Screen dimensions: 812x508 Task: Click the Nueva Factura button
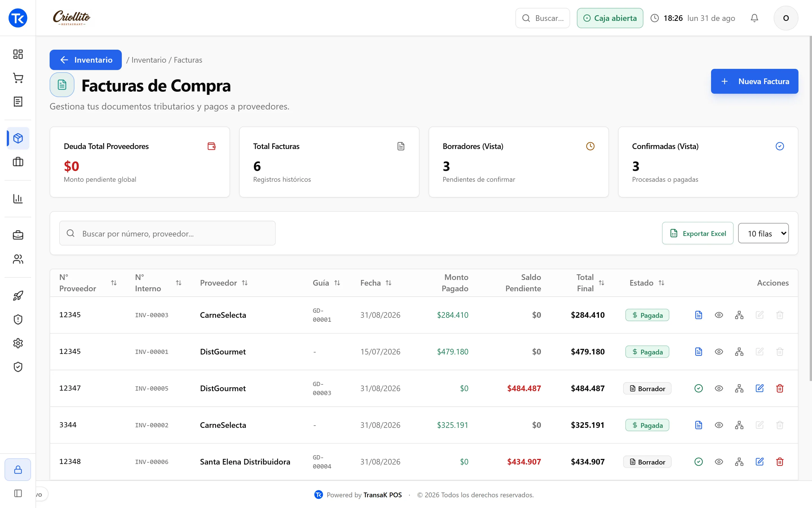pos(754,81)
